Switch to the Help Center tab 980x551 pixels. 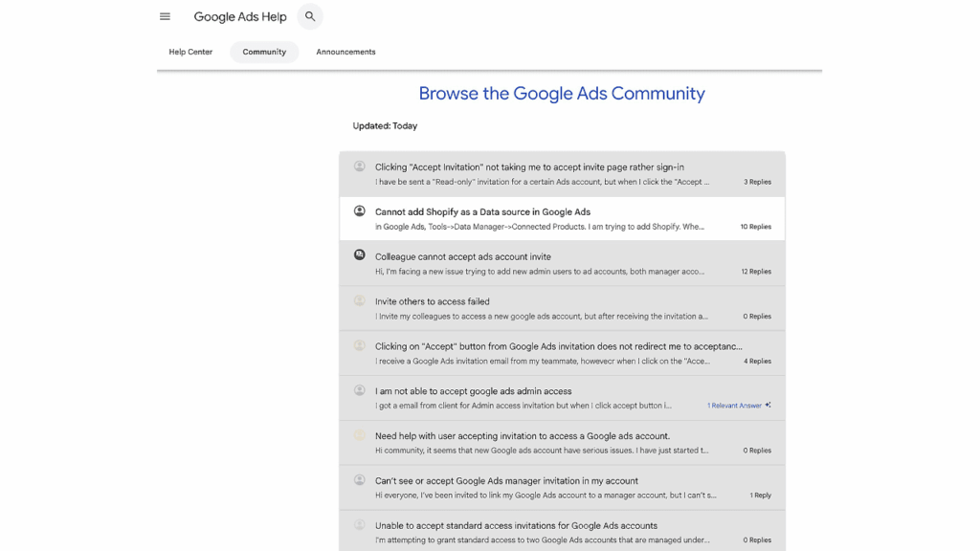pos(189,52)
